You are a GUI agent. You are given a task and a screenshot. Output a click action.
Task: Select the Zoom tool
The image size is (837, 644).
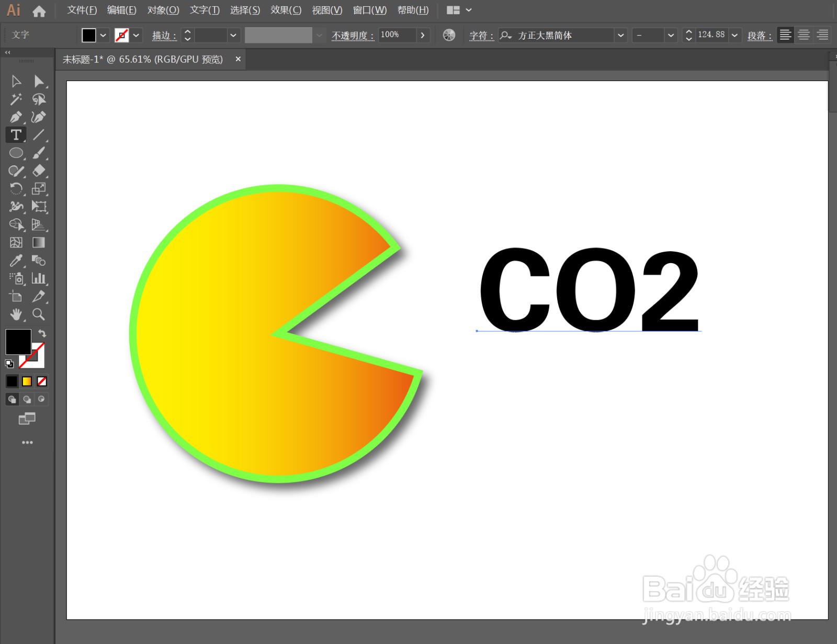tap(39, 314)
